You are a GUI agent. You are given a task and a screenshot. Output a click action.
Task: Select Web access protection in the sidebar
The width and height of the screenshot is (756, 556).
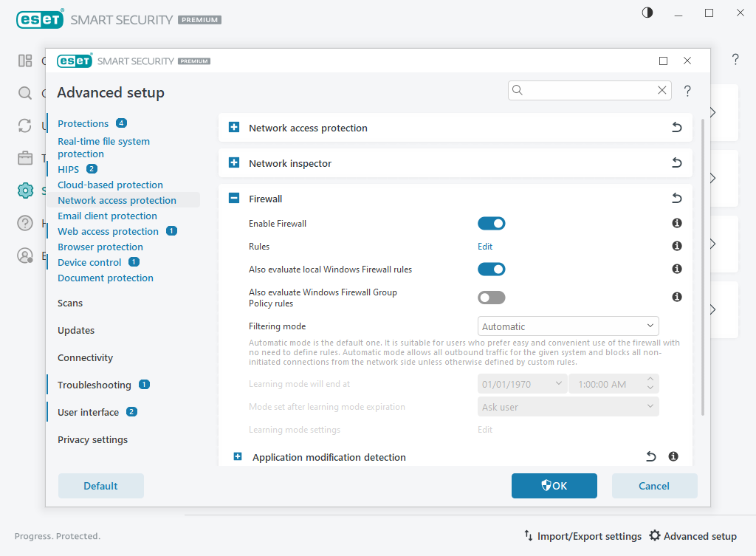pos(108,231)
